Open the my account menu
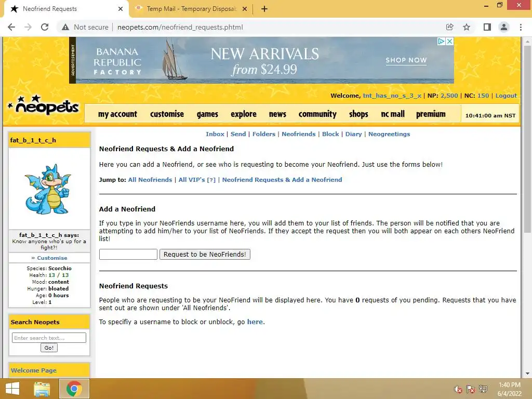Viewport: 532px width, 399px height. [x=117, y=114]
